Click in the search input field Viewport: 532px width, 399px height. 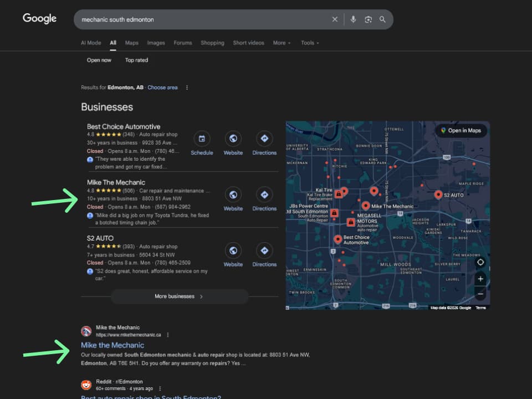pos(203,19)
